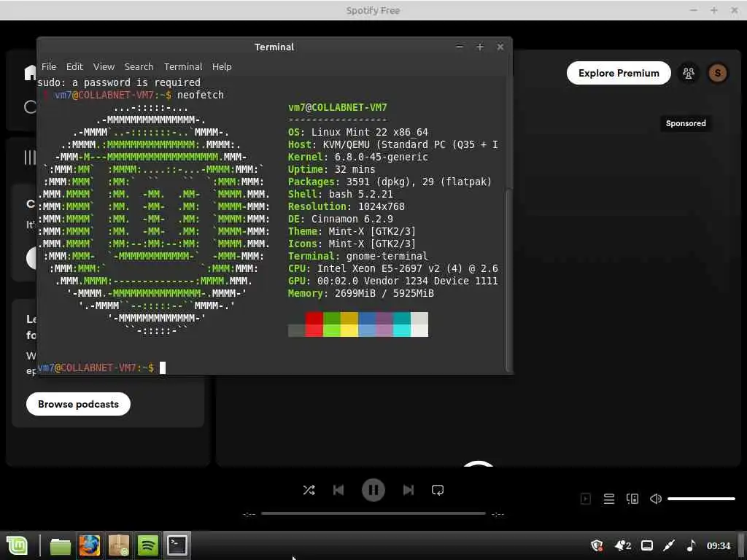Click the 'Uptime: 32 mins' line
747x560 pixels.
click(x=332, y=169)
